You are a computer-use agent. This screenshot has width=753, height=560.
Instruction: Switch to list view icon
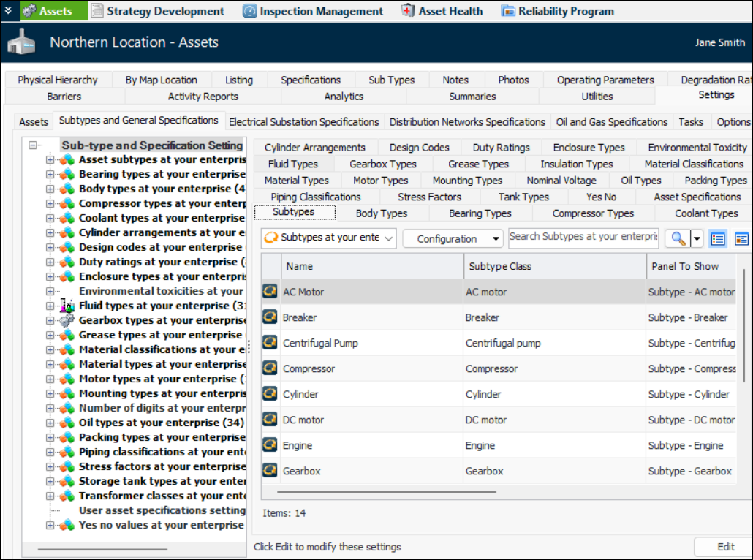pyautogui.click(x=718, y=238)
